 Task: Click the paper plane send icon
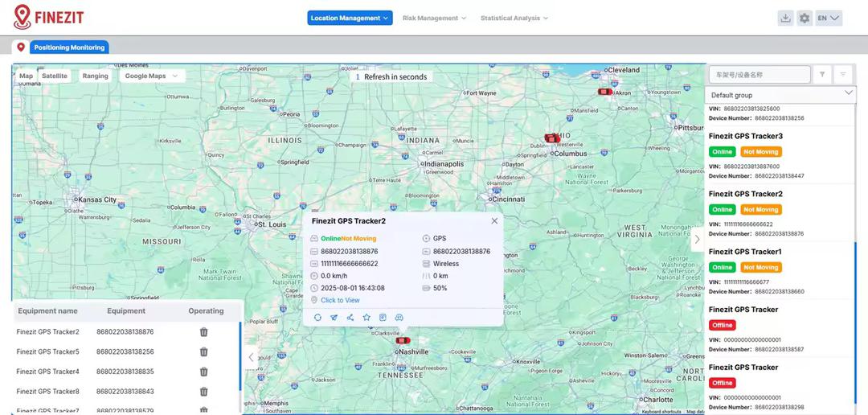click(334, 318)
